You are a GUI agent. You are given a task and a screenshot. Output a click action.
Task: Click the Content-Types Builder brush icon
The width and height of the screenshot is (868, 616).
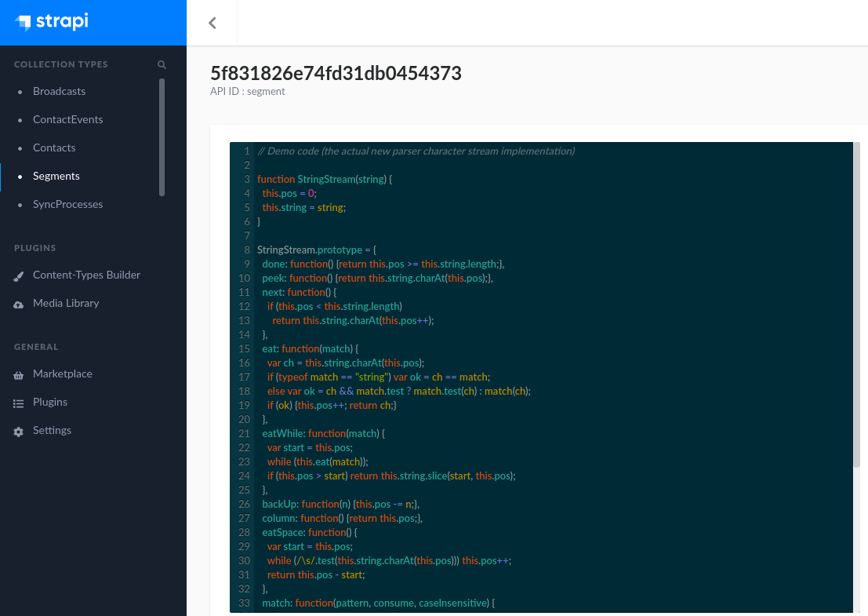pos(18,276)
